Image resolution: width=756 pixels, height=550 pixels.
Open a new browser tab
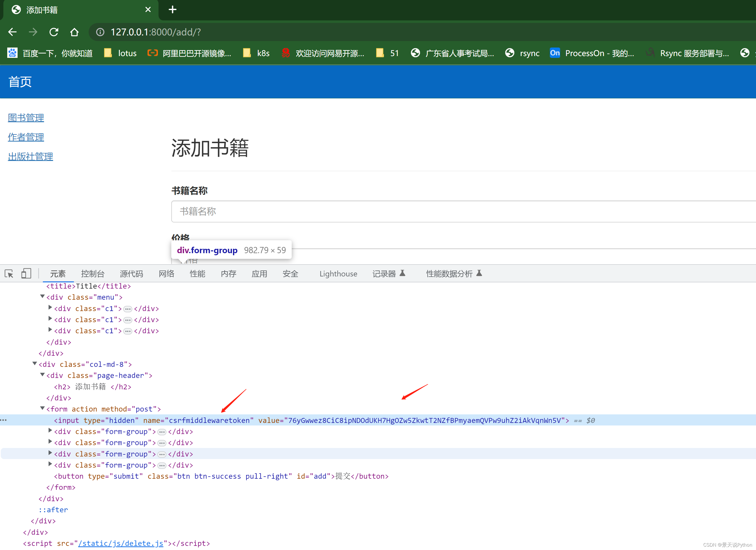click(x=172, y=10)
